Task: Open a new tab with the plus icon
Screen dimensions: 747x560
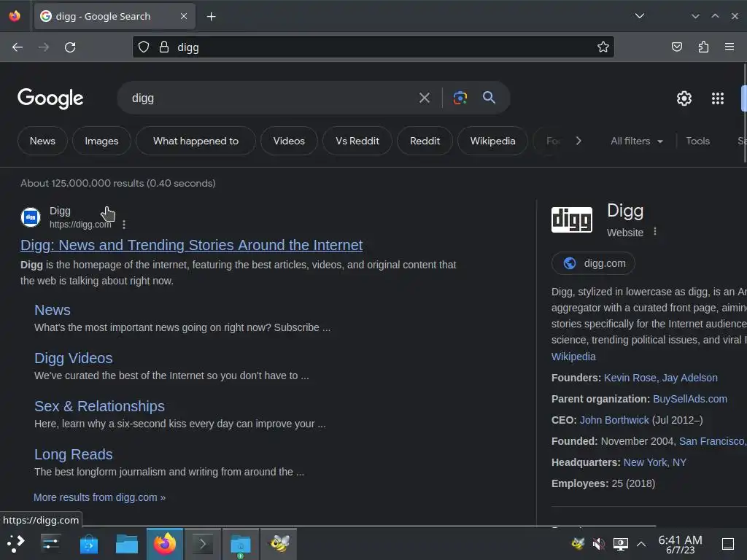Action: [x=211, y=17]
